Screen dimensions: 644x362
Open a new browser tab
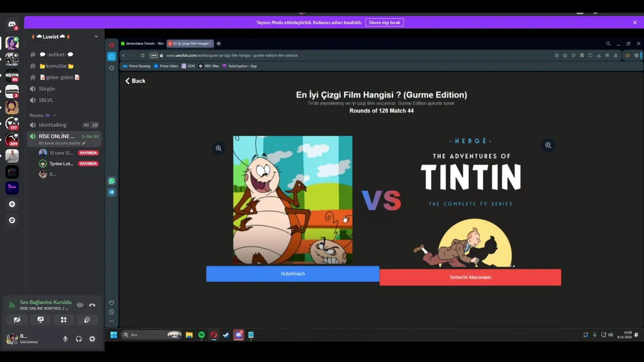(218, 44)
